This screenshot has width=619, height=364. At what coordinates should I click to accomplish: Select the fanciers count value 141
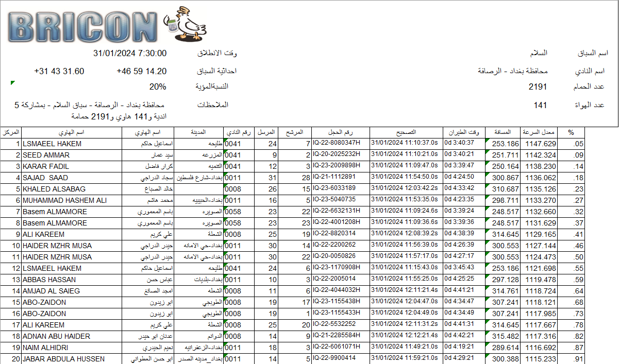tap(540, 105)
